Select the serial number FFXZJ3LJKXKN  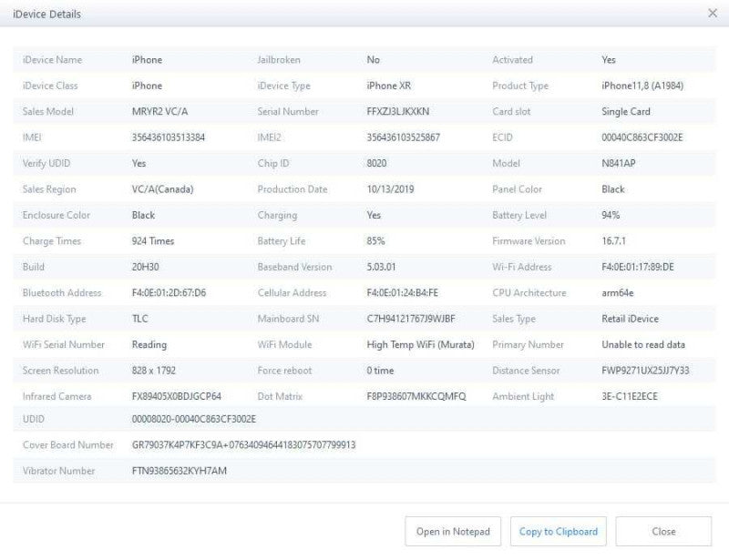click(x=397, y=111)
